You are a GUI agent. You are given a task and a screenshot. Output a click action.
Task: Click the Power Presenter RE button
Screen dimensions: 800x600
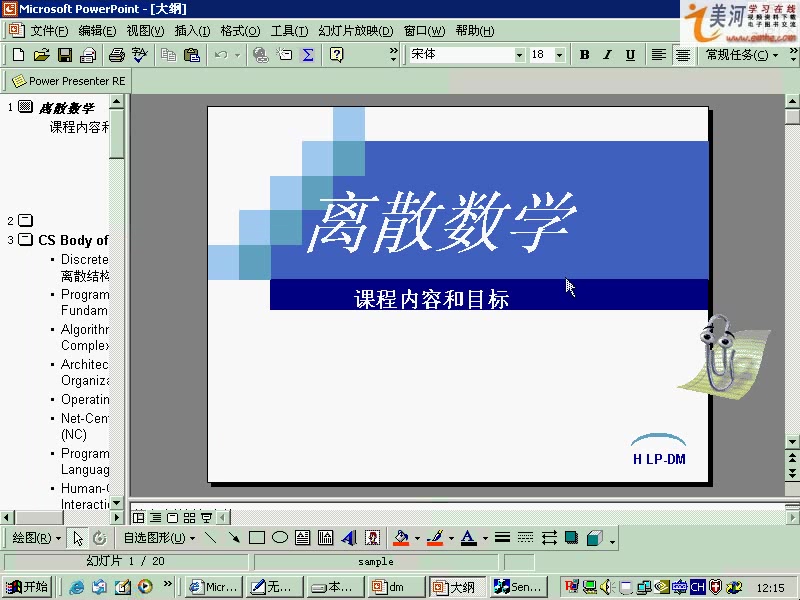point(69,81)
